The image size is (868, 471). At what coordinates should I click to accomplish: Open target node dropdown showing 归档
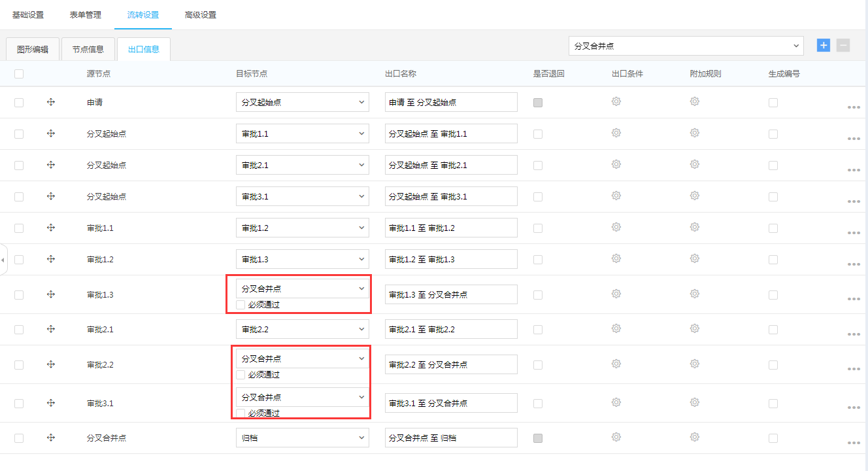pyautogui.click(x=302, y=438)
